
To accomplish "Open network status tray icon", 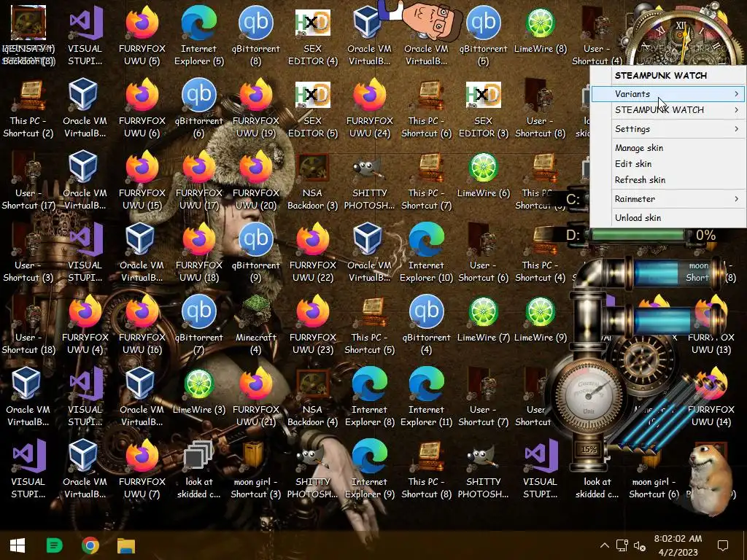I will (x=622, y=545).
